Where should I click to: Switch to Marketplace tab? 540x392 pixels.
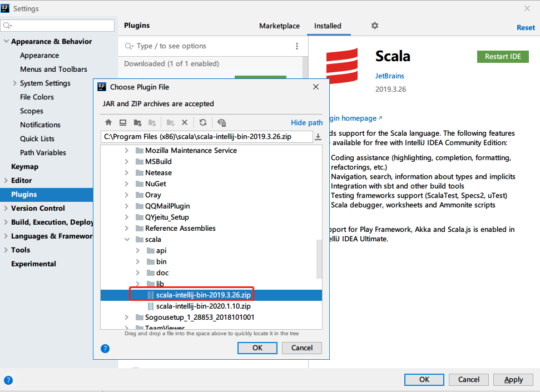(x=279, y=26)
